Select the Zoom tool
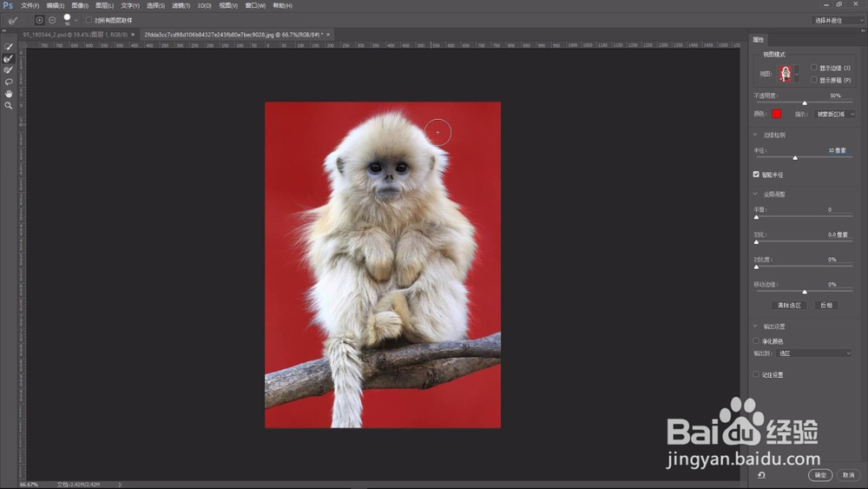The width and height of the screenshot is (868, 489). [9, 105]
